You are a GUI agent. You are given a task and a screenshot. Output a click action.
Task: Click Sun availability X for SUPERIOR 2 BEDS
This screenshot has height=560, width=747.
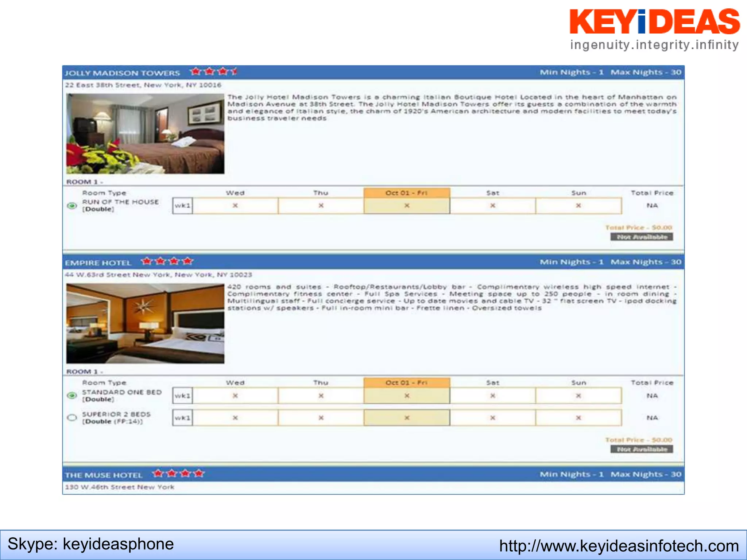578,418
